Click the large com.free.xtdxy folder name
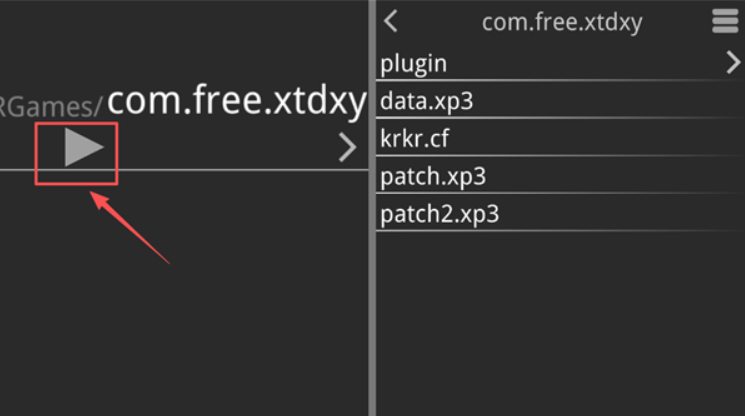The height and width of the screenshot is (416, 745). tap(237, 101)
